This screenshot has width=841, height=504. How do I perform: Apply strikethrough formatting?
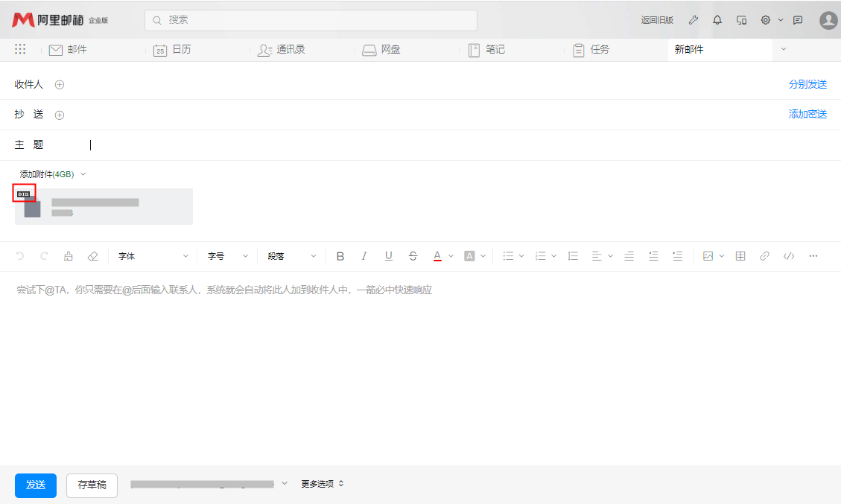click(413, 256)
